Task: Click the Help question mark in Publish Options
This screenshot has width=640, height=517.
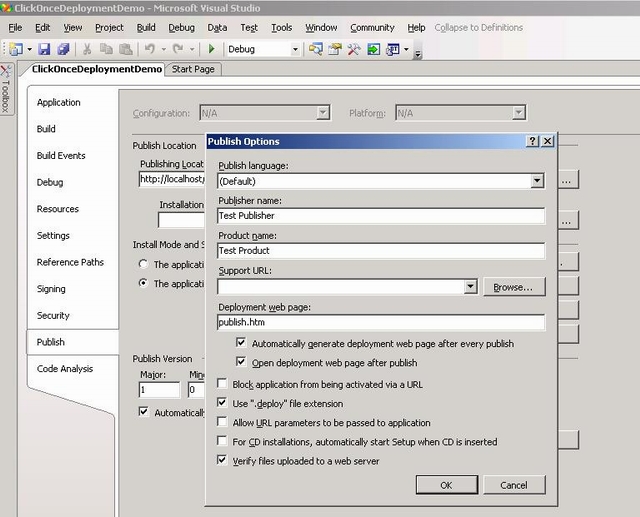Action: tap(532, 141)
